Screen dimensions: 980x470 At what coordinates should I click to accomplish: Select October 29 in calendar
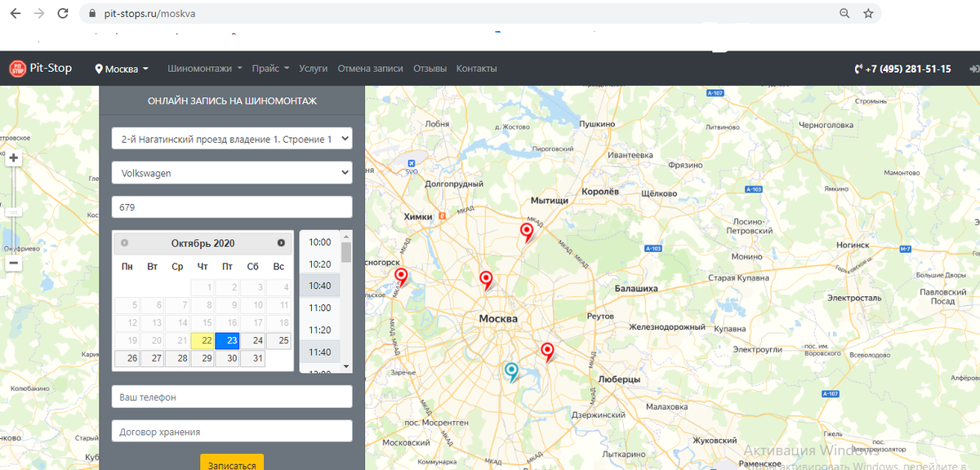coord(203,358)
